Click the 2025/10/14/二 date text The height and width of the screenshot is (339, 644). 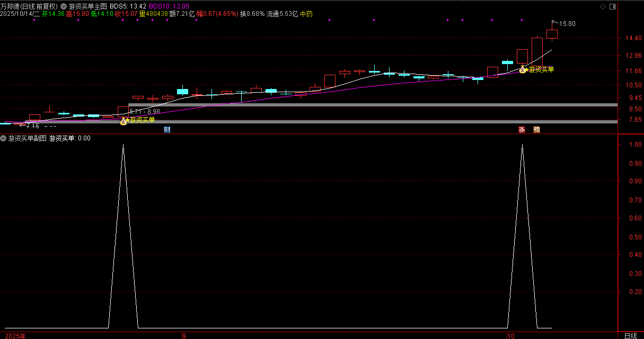(x=20, y=14)
